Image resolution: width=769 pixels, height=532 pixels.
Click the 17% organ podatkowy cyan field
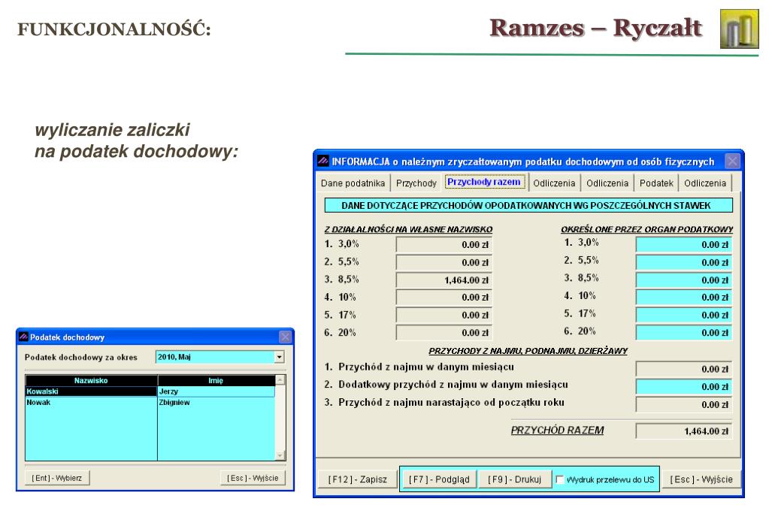pyautogui.click(x=683, y=316)
